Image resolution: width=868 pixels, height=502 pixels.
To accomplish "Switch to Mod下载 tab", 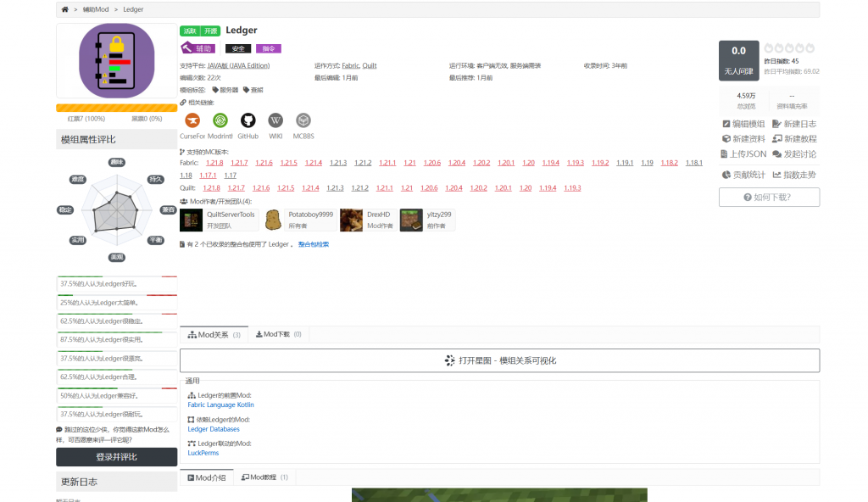I will [x=278, y=334].
